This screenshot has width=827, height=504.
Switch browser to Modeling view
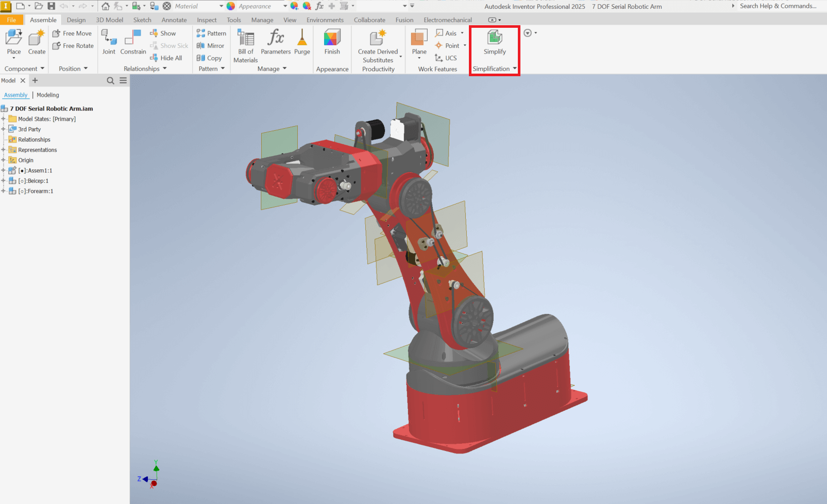[x=48, y=95]
